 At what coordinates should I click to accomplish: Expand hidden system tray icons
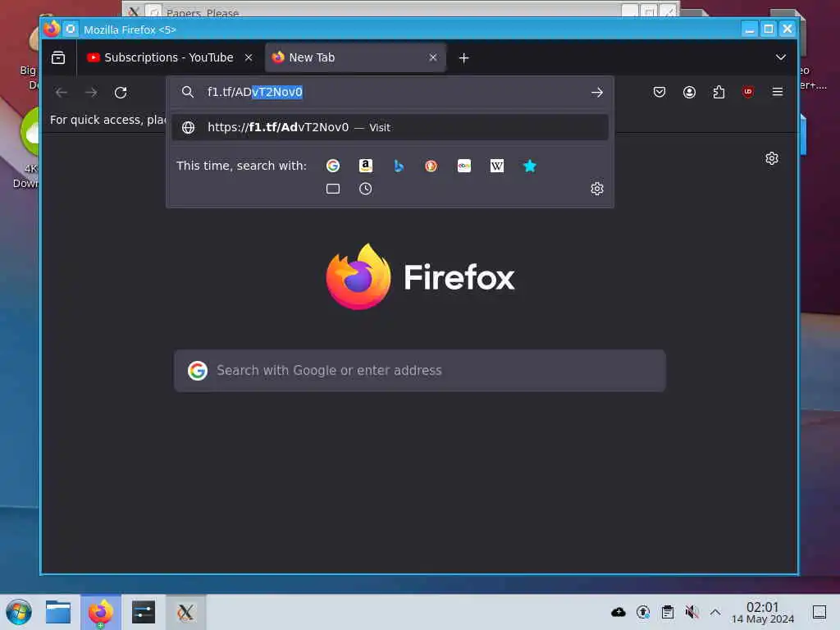(x=715, y=612)
